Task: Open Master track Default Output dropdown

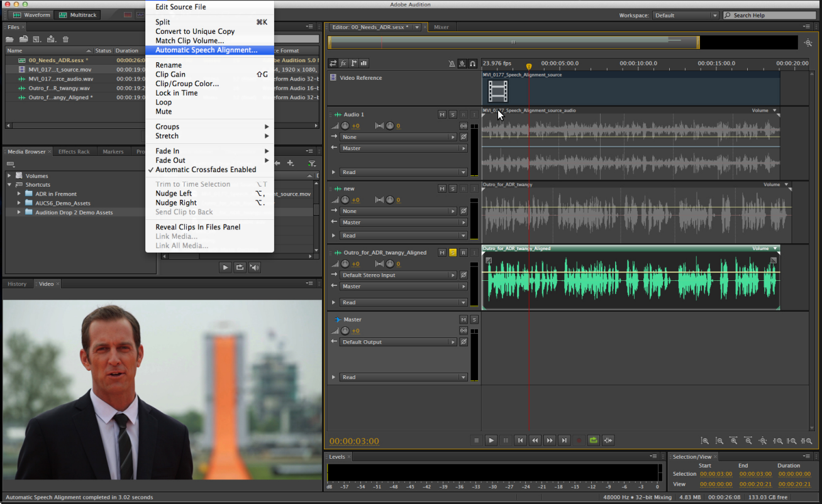Action: [x=399, y=342]
